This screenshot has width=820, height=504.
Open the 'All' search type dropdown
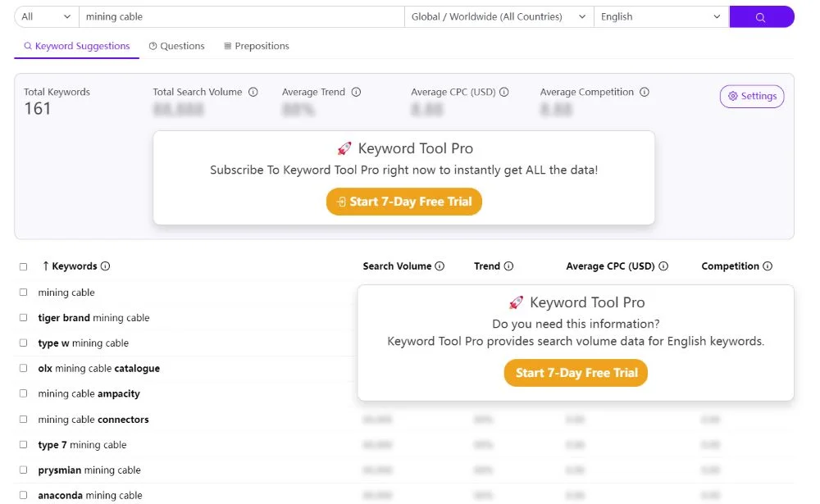(46, 17)
